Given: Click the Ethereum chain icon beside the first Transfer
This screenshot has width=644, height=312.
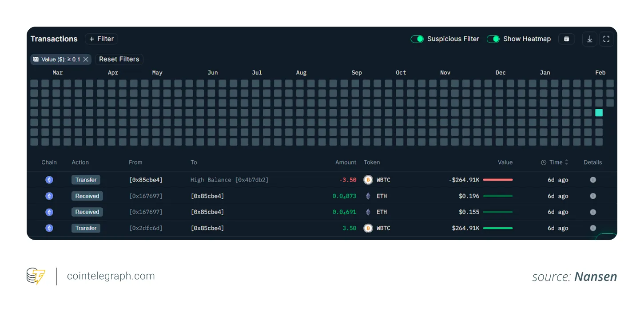Looking at the screenshot, I should (49, 180).
